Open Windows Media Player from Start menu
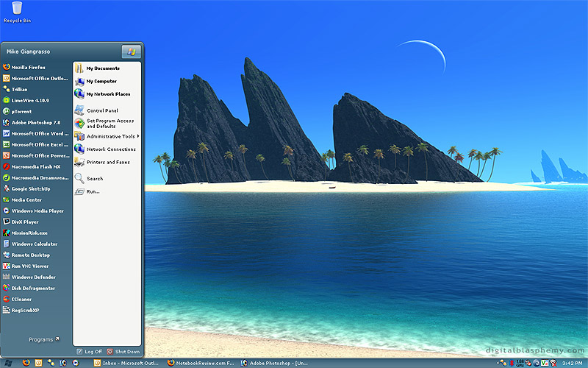Viewport: 588px width, 368px height. (x=33, y=210)
